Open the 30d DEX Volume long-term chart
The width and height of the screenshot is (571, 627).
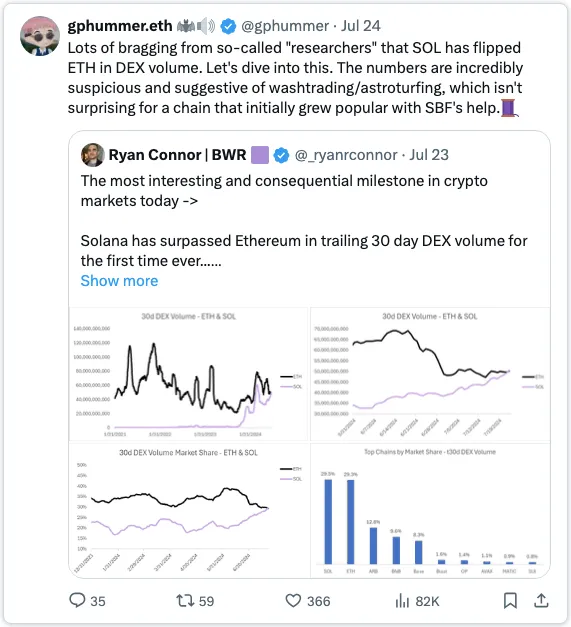[x=188, y=374]
